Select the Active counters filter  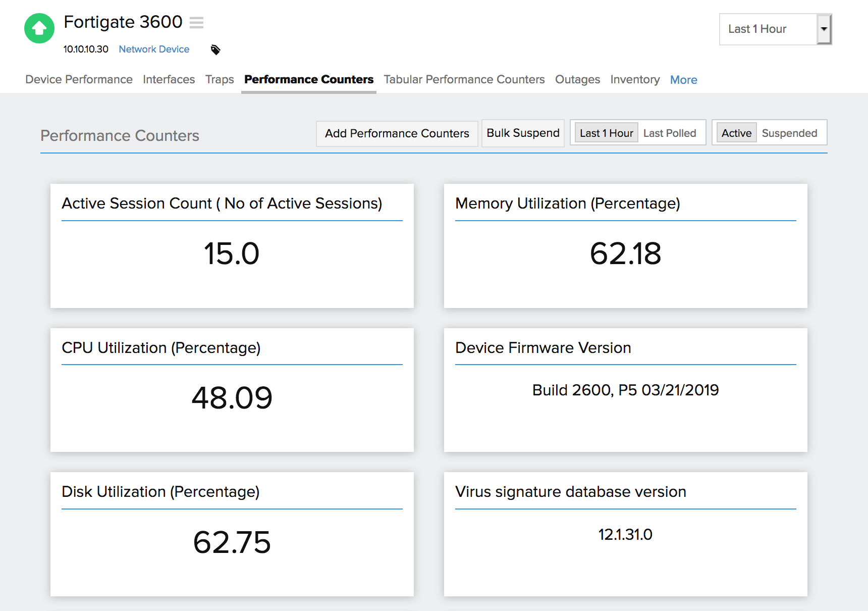point(736,133)
